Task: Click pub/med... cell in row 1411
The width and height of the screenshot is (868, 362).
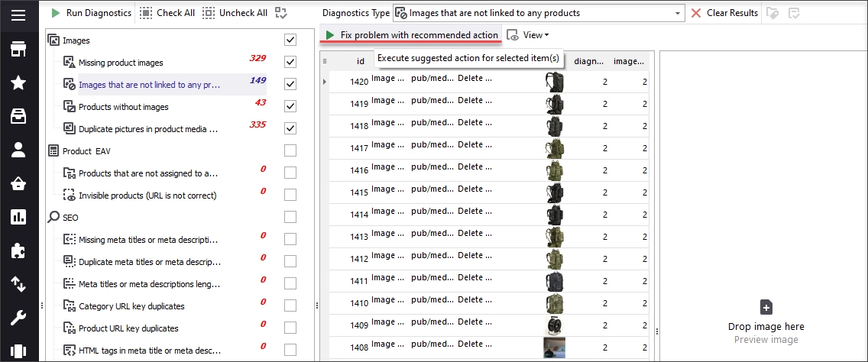Action: (432, 277)
